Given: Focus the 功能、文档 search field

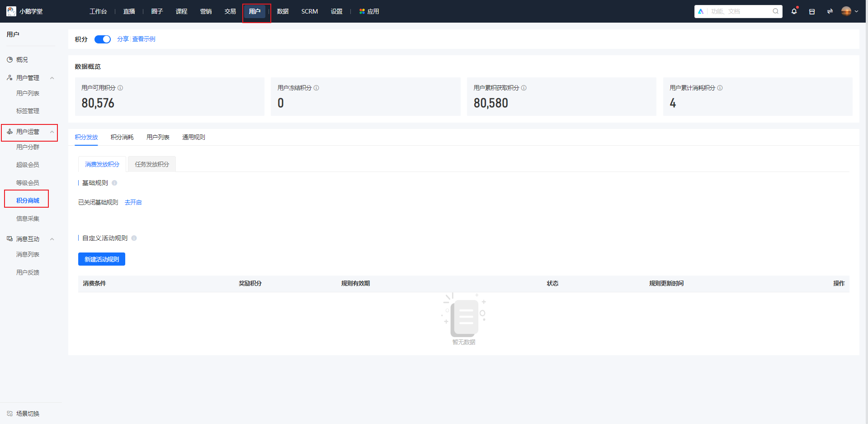Looking at the screenshot, I should coord(739,11).
